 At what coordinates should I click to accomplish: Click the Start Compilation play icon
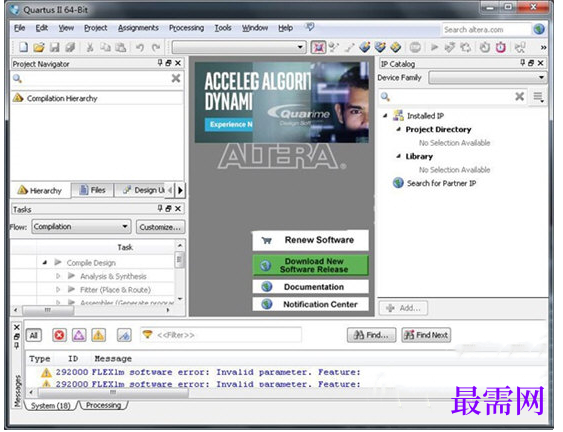[434, 47]
